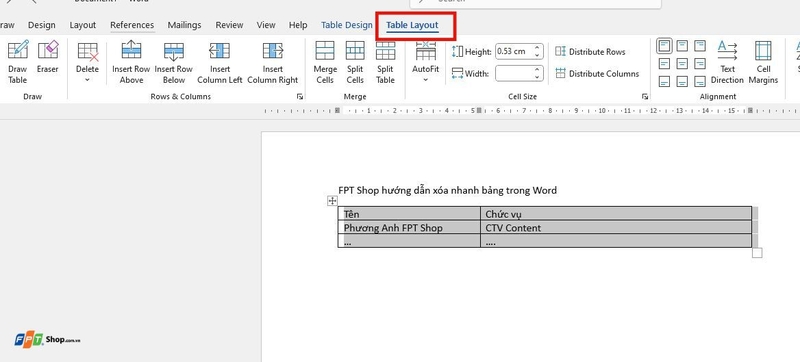Switch to the Layout tab
The image size is (800, 362).
pos(83,25)
